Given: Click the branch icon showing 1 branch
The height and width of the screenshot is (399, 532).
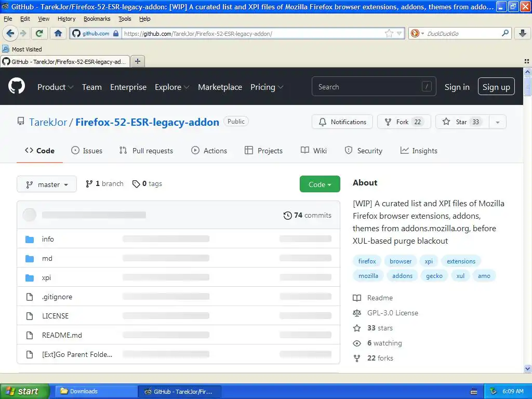Looking at the screenshot, I should click(x=89, y=184).
